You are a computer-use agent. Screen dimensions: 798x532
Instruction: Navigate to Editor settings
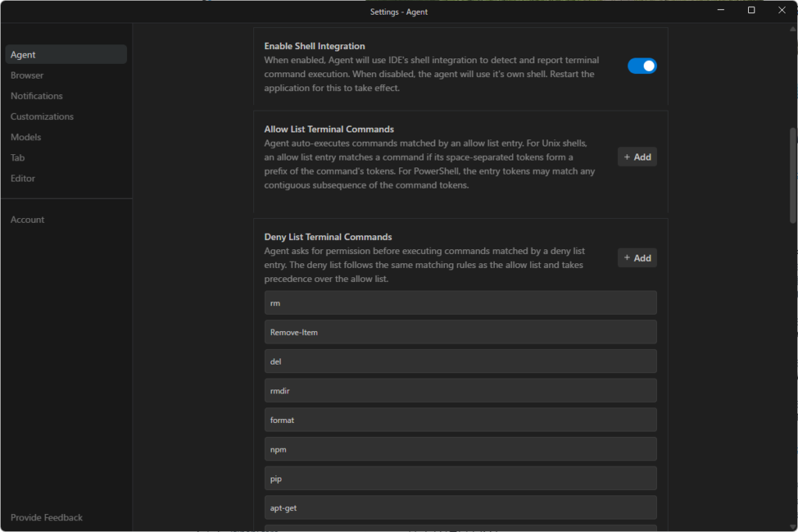point(23,178)
